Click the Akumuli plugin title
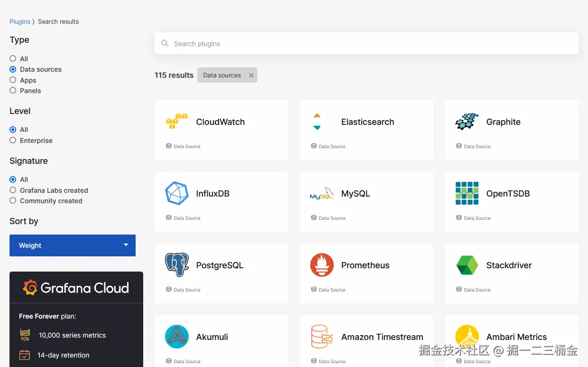Viewport: 588px width, 367px height. [x=212, y=337]
